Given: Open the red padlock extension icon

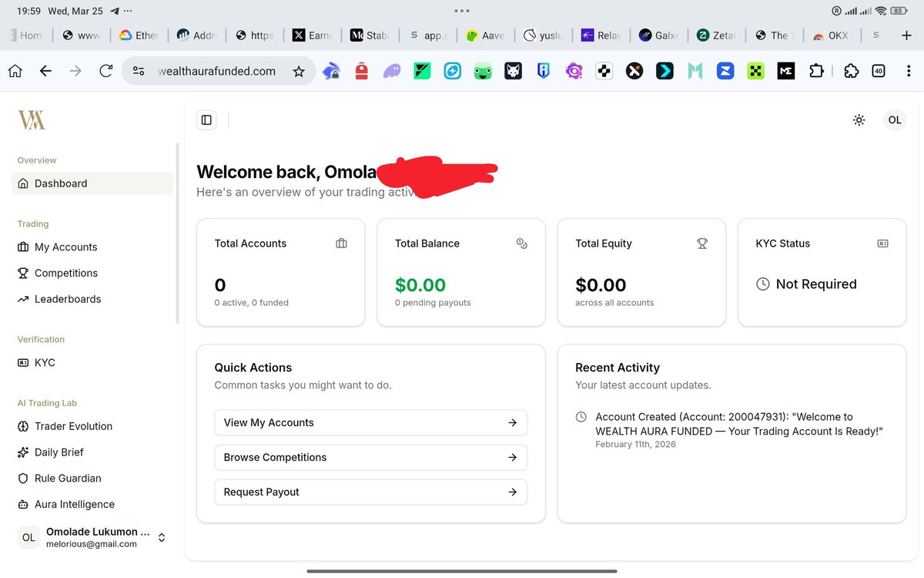Looking at the screenshot, I should click(x=361, y=71).
